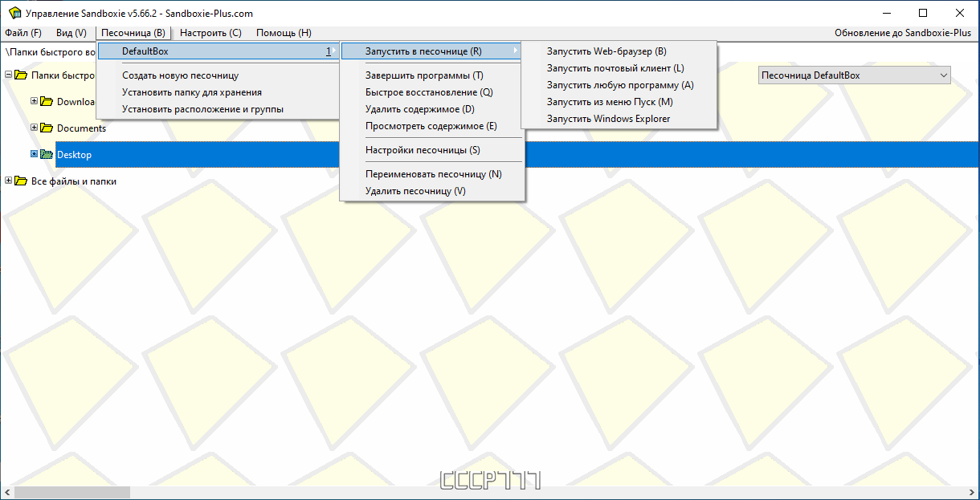Select the Все файлы и папки tree item
Image resolution: width=980 pixels, height=500 pixels.
pos(74,181)
